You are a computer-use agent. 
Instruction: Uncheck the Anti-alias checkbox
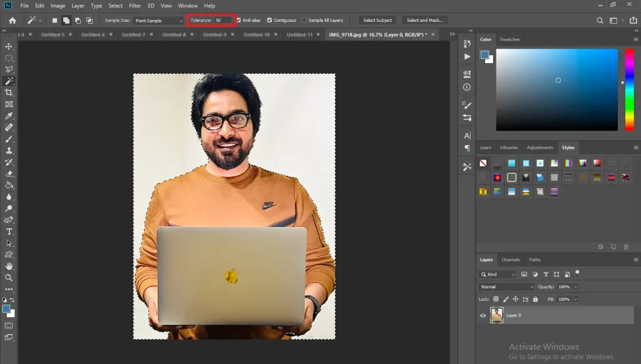pyautogui.click(x=238, y=20)
